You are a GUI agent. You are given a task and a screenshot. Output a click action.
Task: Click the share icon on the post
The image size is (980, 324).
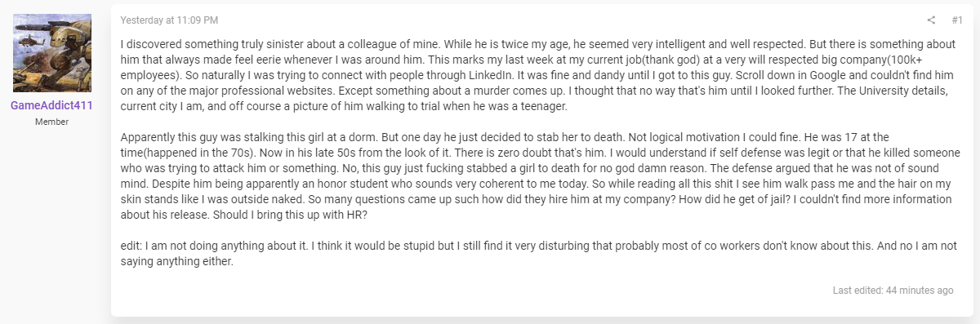click(x=931, y=20)
